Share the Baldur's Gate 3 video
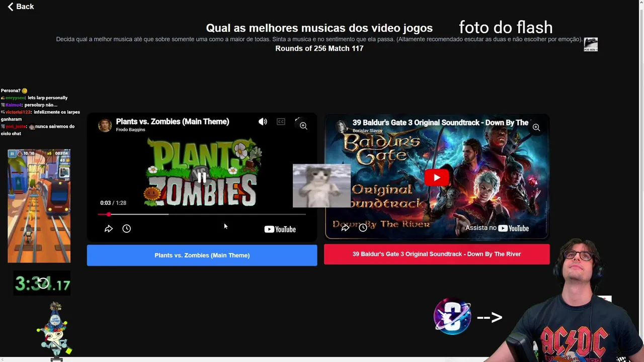Viewport: 644px width, 362px height. pos(345,228)
